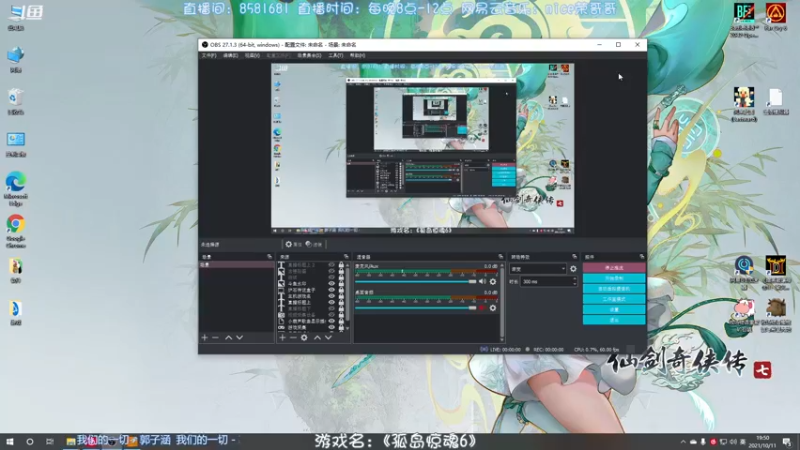Screen dimensions: 800x450
Task: Click the 设置 button in Controls
Action: coord(614,310)
